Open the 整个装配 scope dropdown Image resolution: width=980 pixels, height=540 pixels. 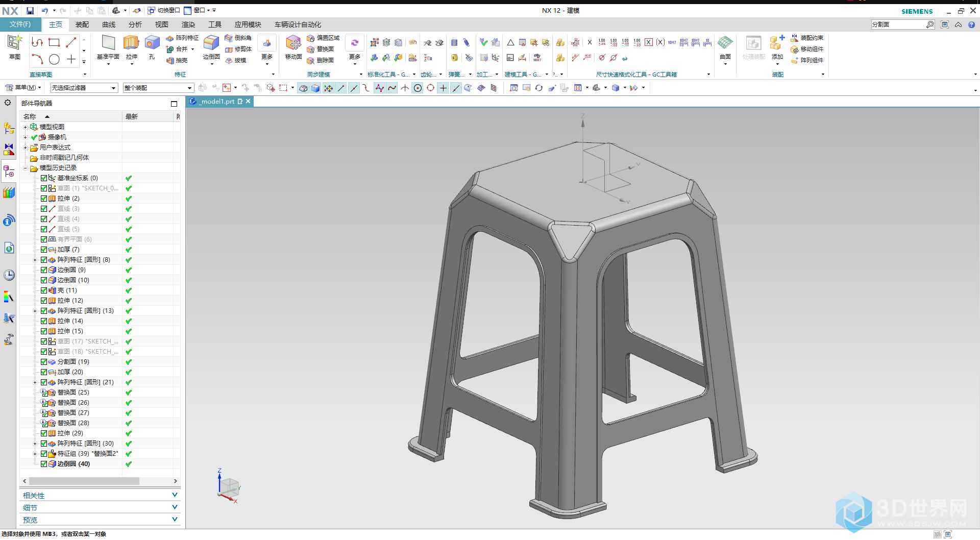[x=158, y=88]
